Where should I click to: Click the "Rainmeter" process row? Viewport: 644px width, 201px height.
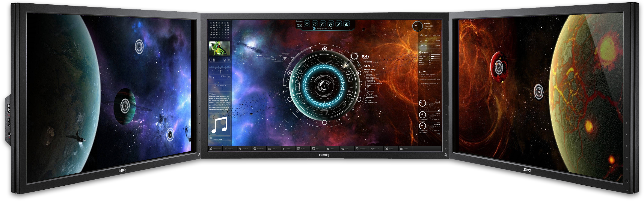[430, 55]
